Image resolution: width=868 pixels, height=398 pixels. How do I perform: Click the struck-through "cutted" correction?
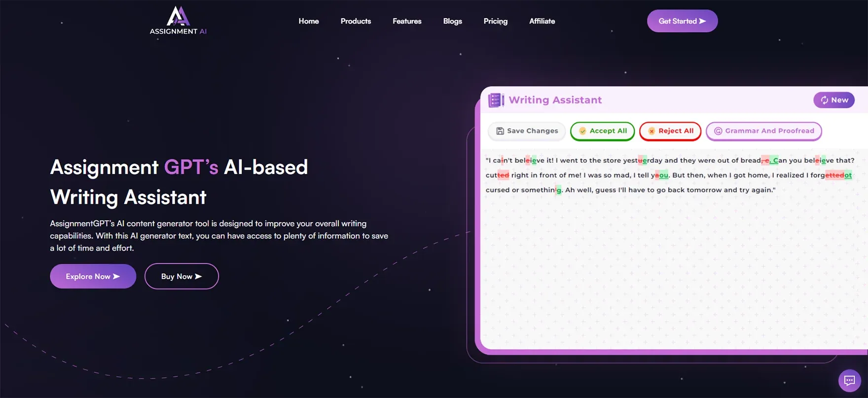pyautogui.click(x=497, y=175)
